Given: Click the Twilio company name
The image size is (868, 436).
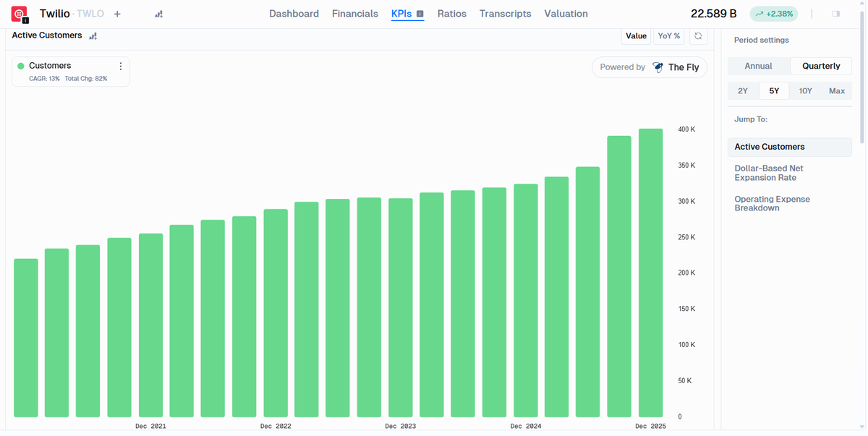Looking at the screenshot, I should coord(55,14).
